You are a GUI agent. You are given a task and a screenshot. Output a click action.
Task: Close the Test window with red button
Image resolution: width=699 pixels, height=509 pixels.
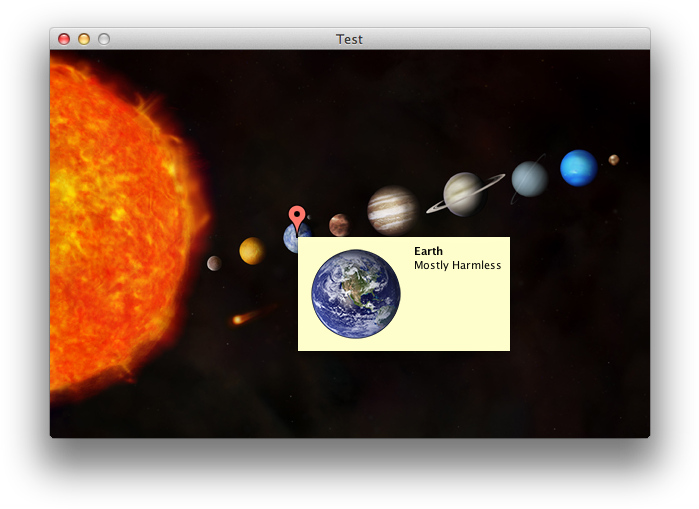(64, 39)
